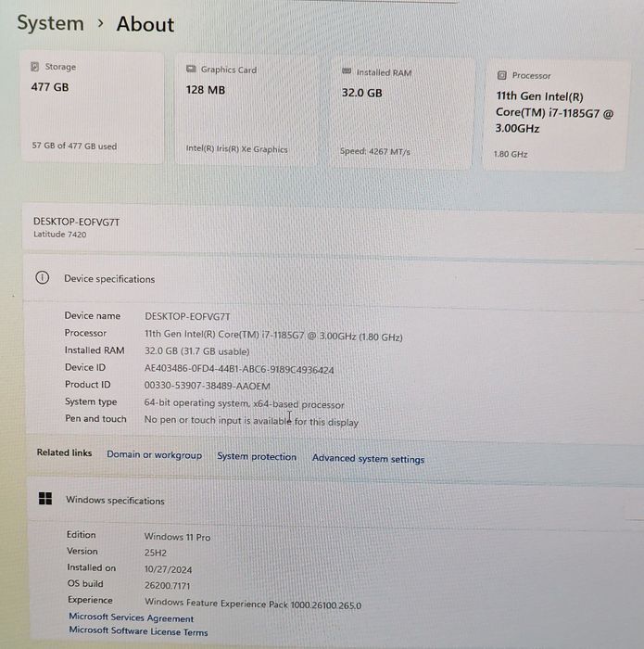Click the Processor chip icon
644x649 pixels.
coord(501,75)
